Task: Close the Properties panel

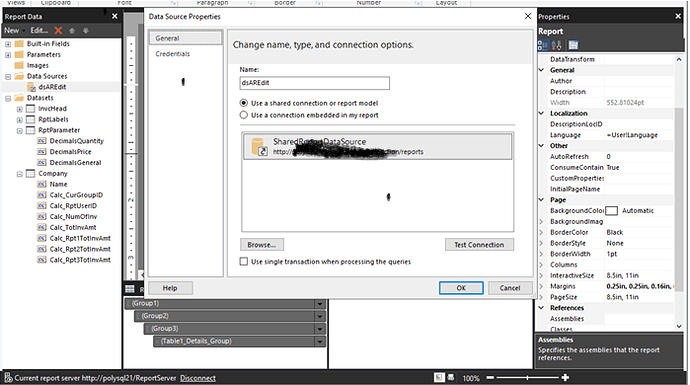Action: point(678,16)
